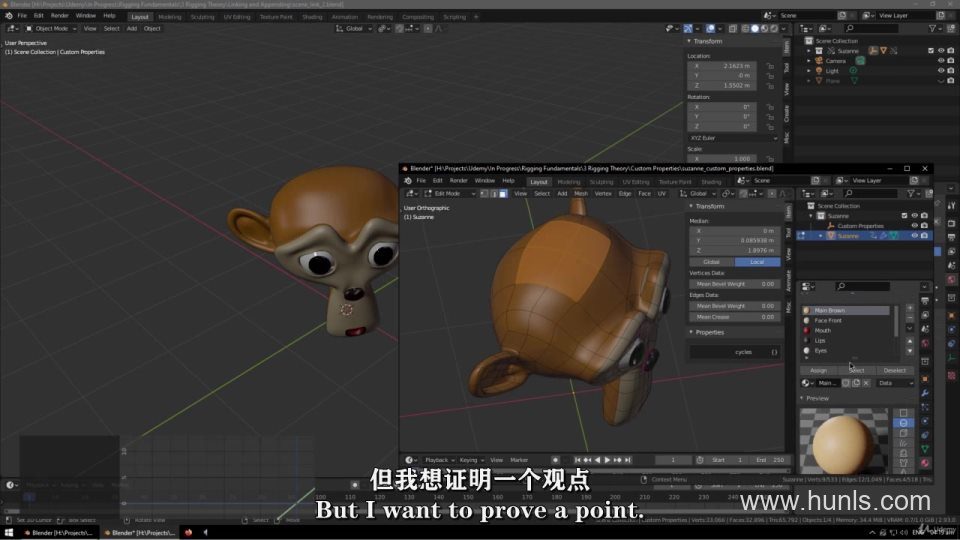Screen dimensions: 960x540
Task: Hide Custom Properties armature in front outliner
Action: tap(915, 225)
